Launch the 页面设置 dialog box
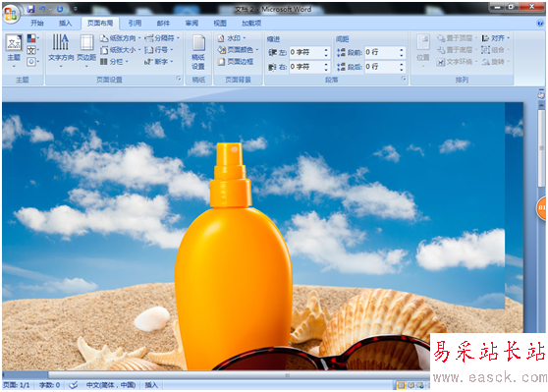 (179, 79)
